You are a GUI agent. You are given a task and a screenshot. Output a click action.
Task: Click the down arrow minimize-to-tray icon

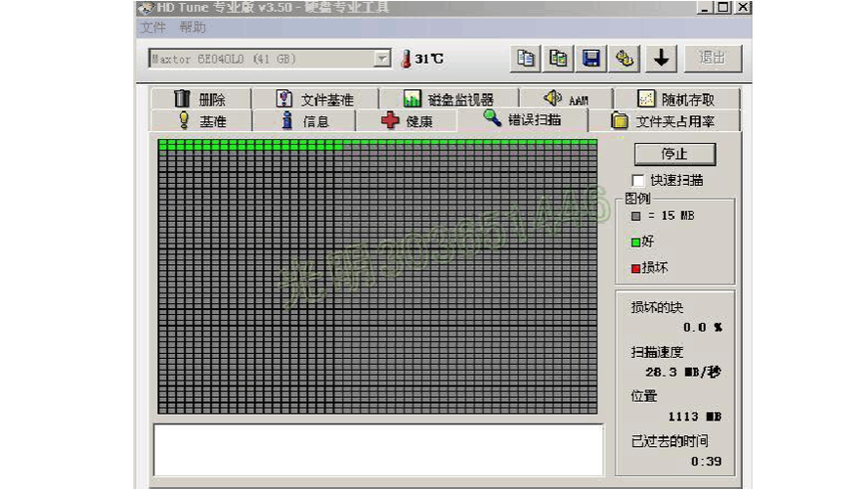[x=661, y=58]
